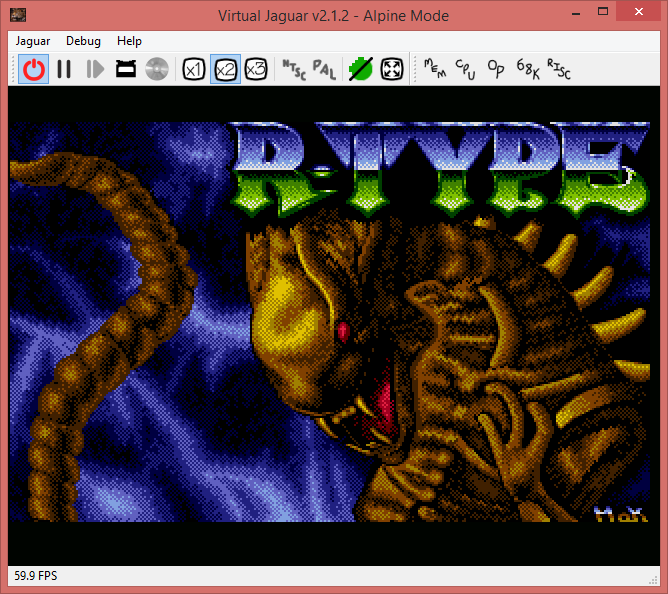The height and width of the screenshot is (594, 668).
Task: Enter full screen mode
Action: 391,69
